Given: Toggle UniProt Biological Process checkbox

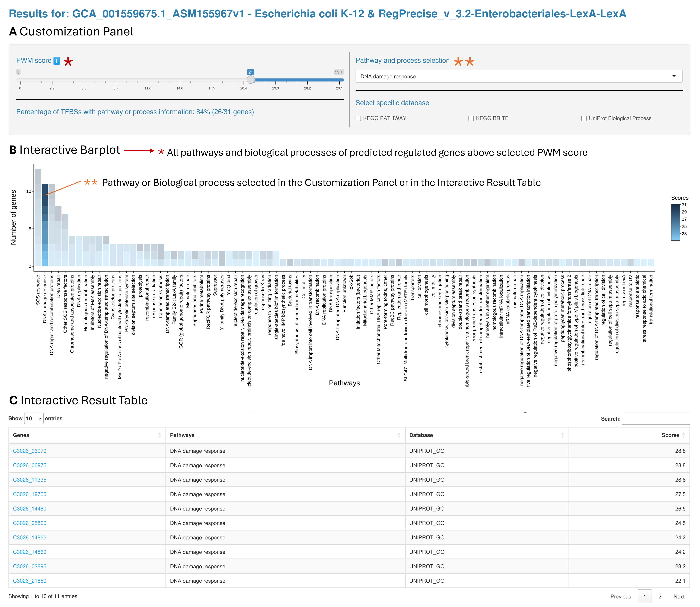Looking at the screenshot, I should point(584,118).
